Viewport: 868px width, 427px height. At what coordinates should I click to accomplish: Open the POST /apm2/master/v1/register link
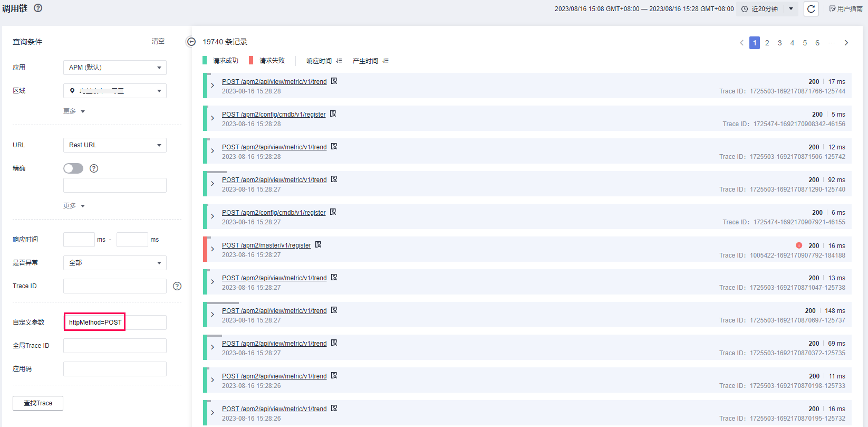[266, 245]
